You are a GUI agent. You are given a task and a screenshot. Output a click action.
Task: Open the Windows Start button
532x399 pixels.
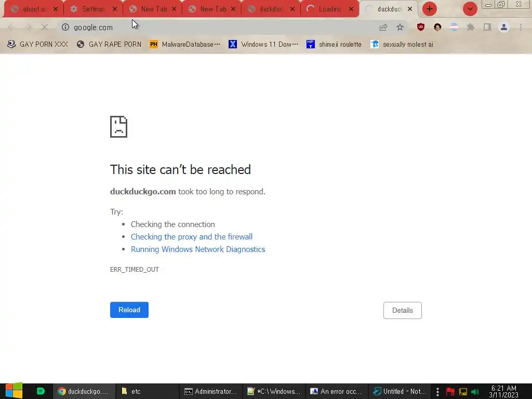point(14,391)
